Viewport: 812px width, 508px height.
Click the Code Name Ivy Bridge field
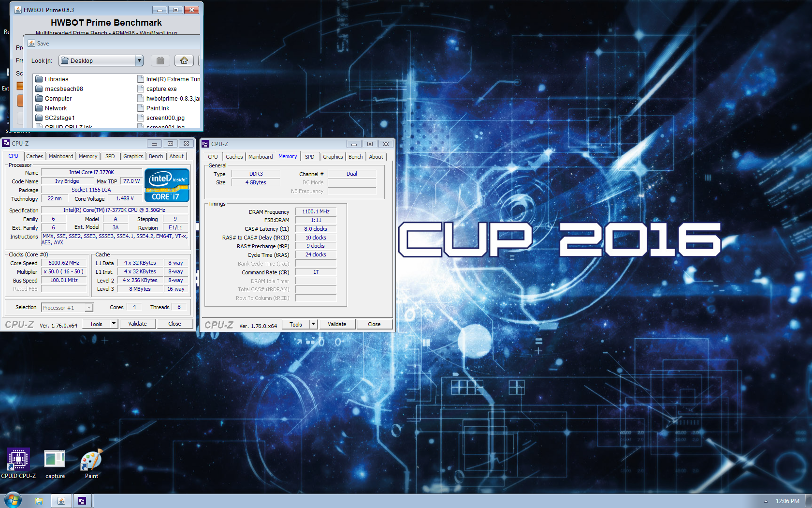pyautogui.click(x=67, y=181)
